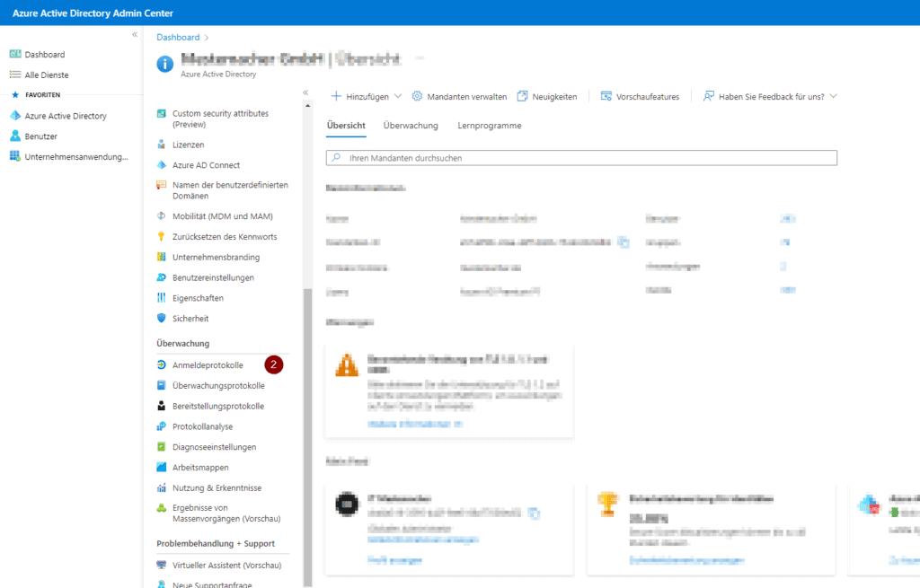Click the blue info icon beside the page title
Viewport: 920px width, 588px height.
[x=165, y=64]
